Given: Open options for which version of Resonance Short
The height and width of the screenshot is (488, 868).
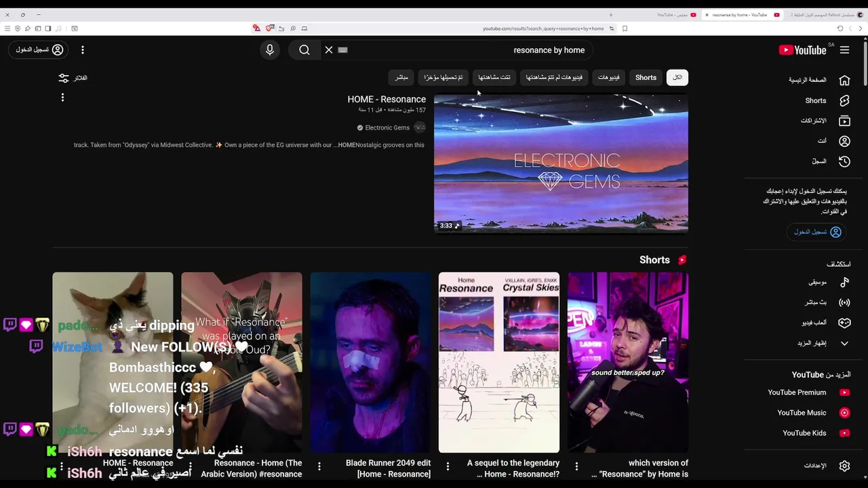Looking at the screenshot, I should point(576,466).
